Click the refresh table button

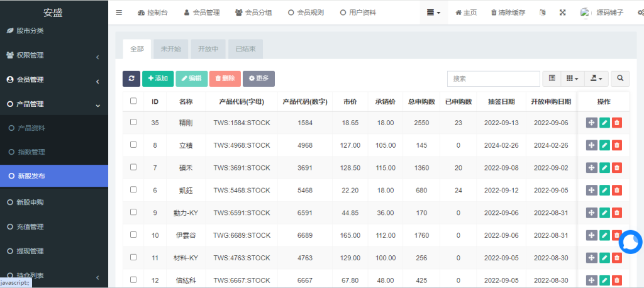(131, 79)
